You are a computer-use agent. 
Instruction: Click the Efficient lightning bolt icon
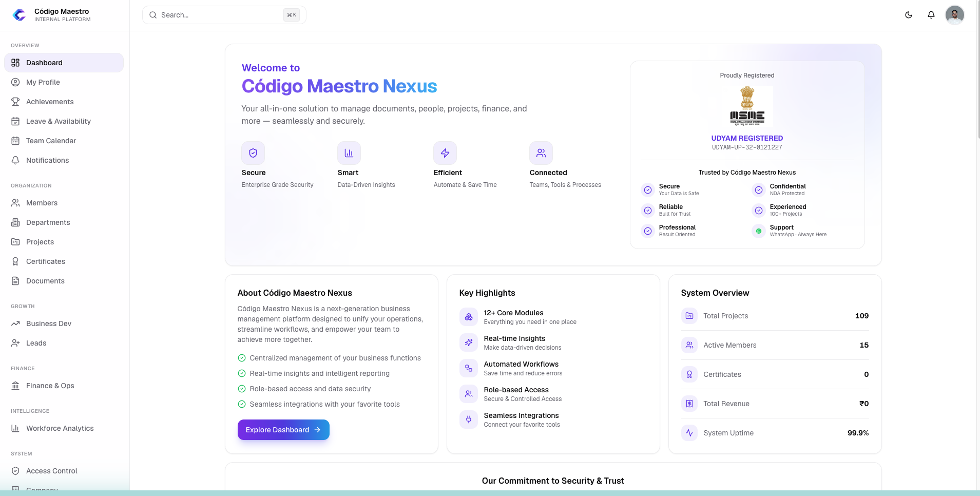pos(445,153)
